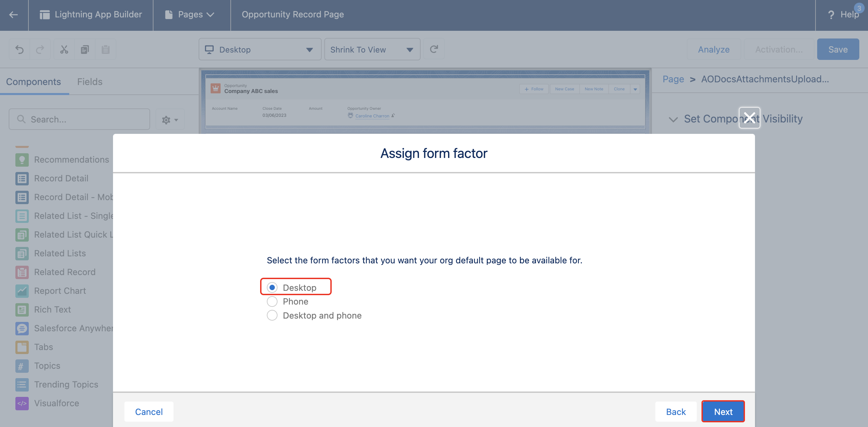Viewport: 868px width, 427px height.
Task: Click the Cancel button
Action: point(148,412)
